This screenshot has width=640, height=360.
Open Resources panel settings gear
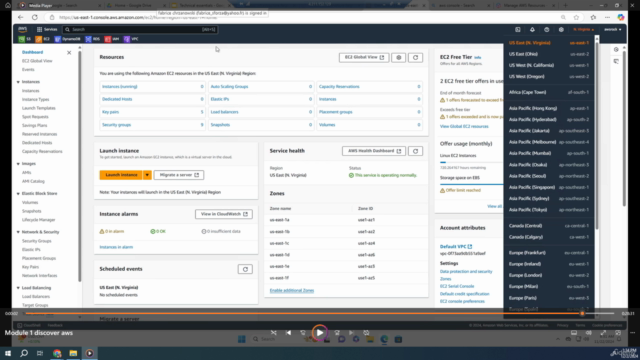[x=399, y=58]
